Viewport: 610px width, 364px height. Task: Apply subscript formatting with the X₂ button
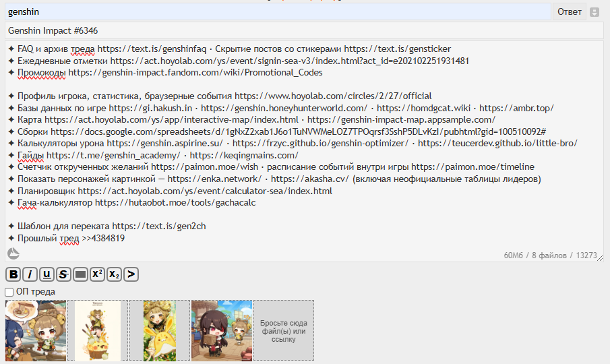(x=114, y=274)
